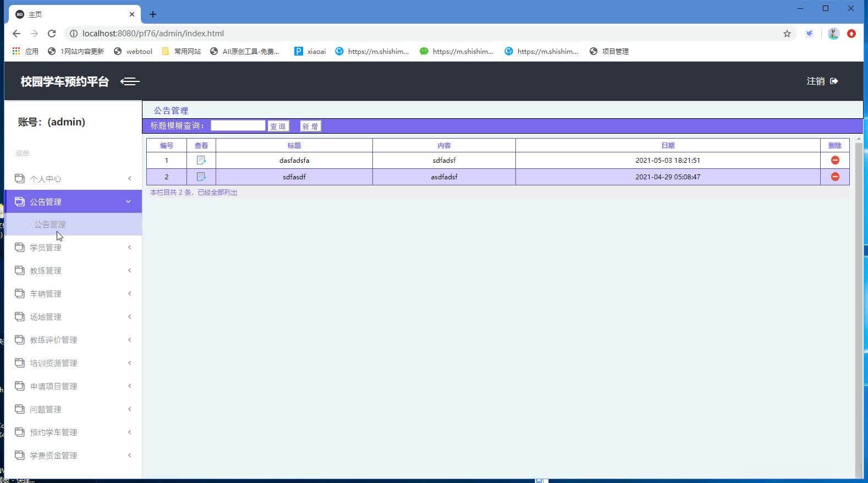The width and height of the screenshot is (868, 483).
Task: Open the 预约学车管理 sidebar menu
Action: 73,432
